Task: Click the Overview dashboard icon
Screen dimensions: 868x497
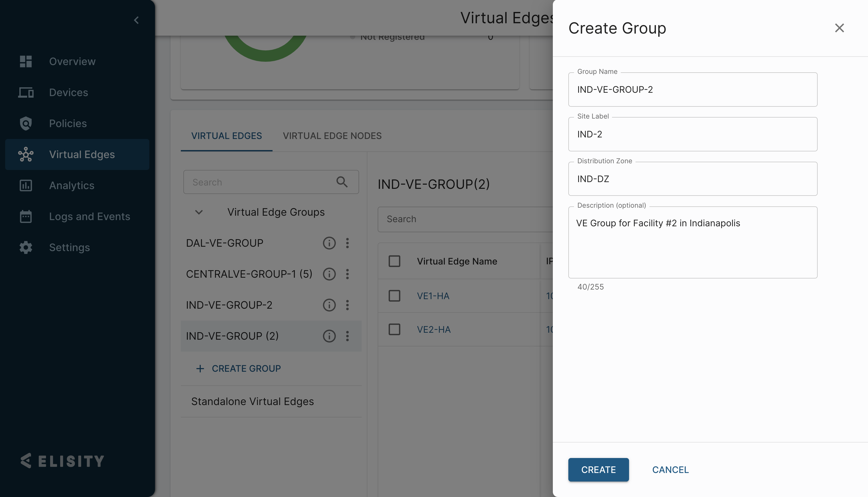Action: pos(26,61)
